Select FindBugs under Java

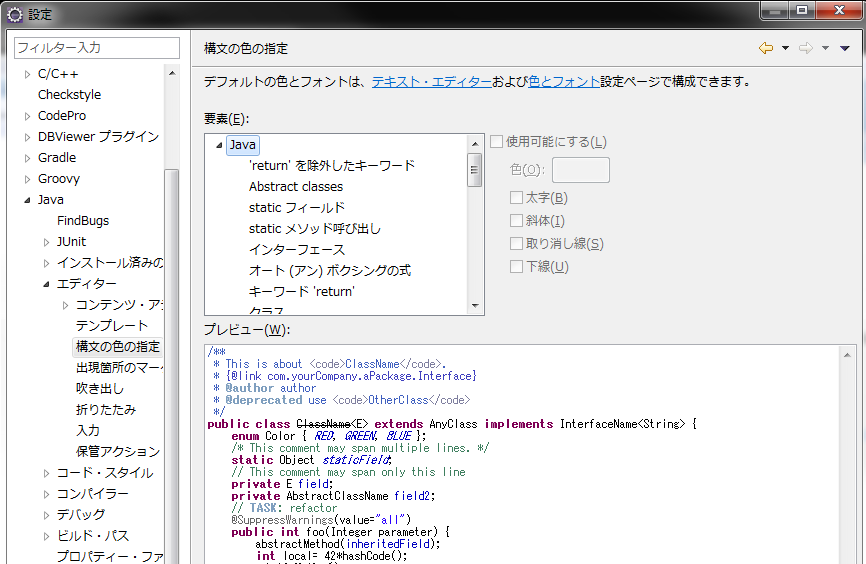(x=83, y=220)
